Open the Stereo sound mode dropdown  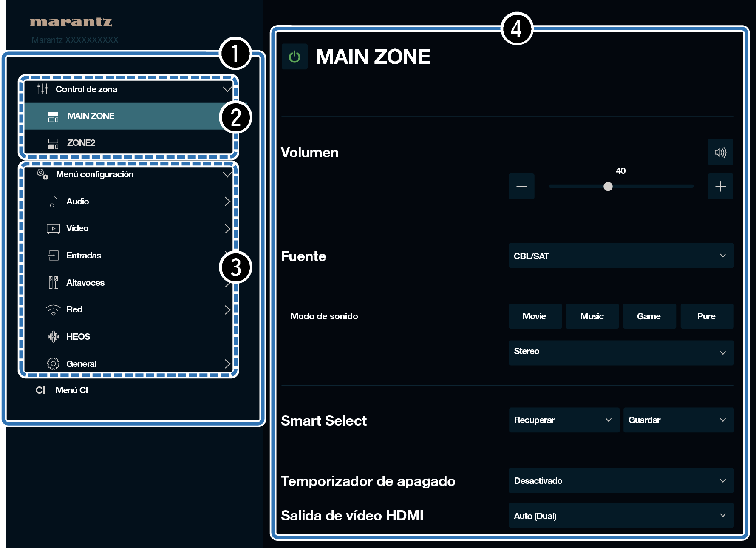[620, 352]
